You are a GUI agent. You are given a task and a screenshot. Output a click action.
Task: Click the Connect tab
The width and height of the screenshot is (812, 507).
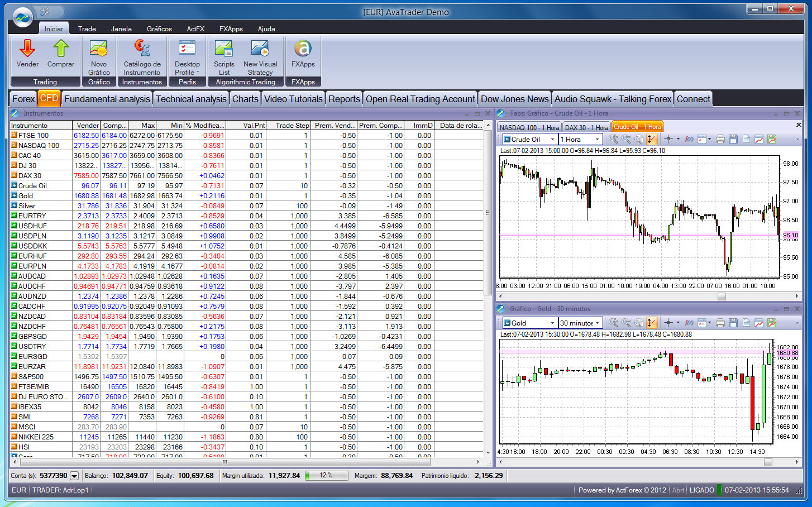click(693, 99)
